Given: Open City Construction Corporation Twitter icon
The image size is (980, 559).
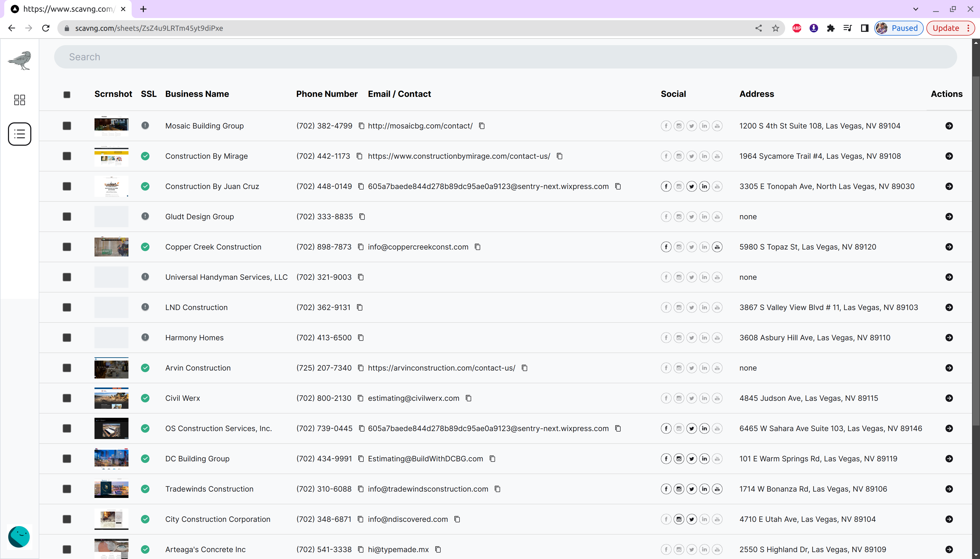Looking at the screenshot, I should [x=691, y=519].
